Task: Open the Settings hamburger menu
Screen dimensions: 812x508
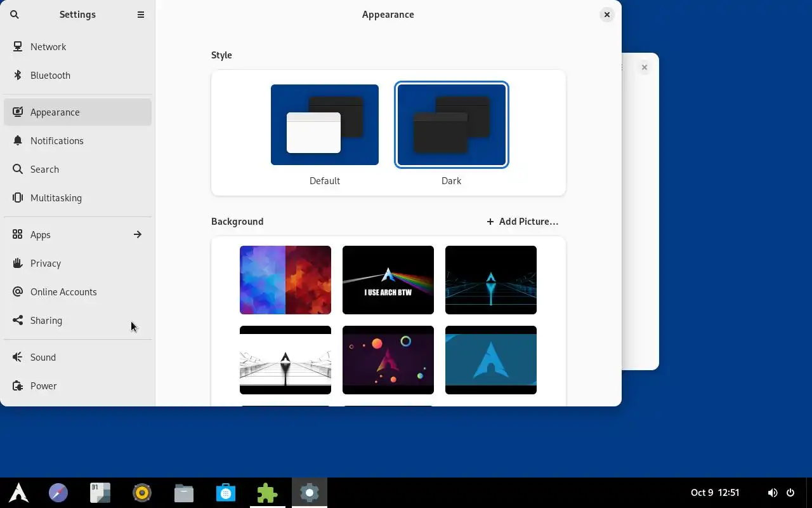Action: tap(141, 15)
